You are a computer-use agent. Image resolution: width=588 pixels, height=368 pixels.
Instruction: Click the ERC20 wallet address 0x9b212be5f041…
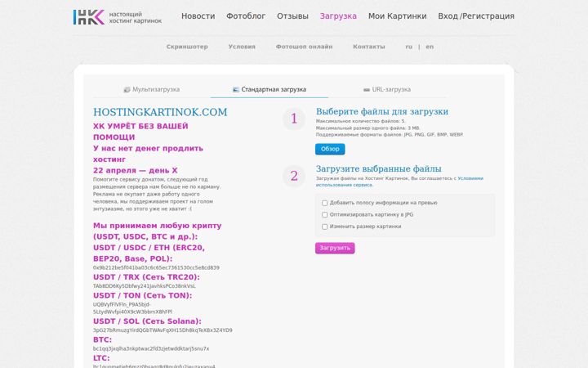click(156, 267)
